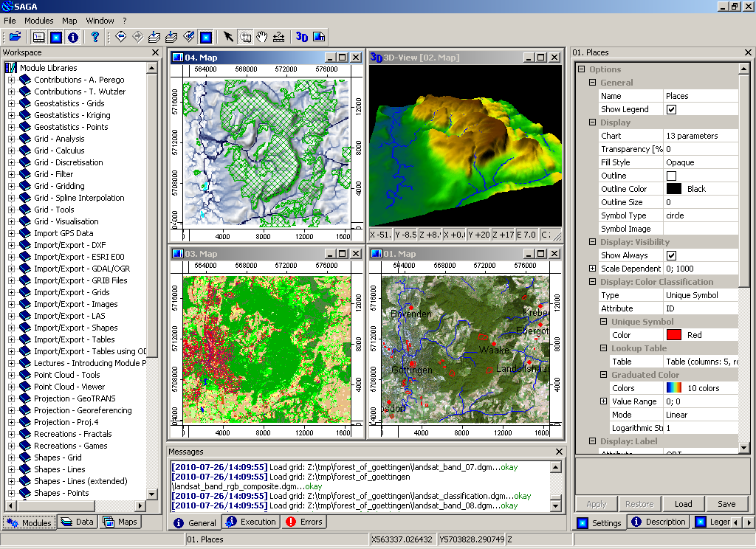Expand the Grid - Analysis tree node
The height and width of the screenshot is (549, 756).
click(x=11, y=139)
